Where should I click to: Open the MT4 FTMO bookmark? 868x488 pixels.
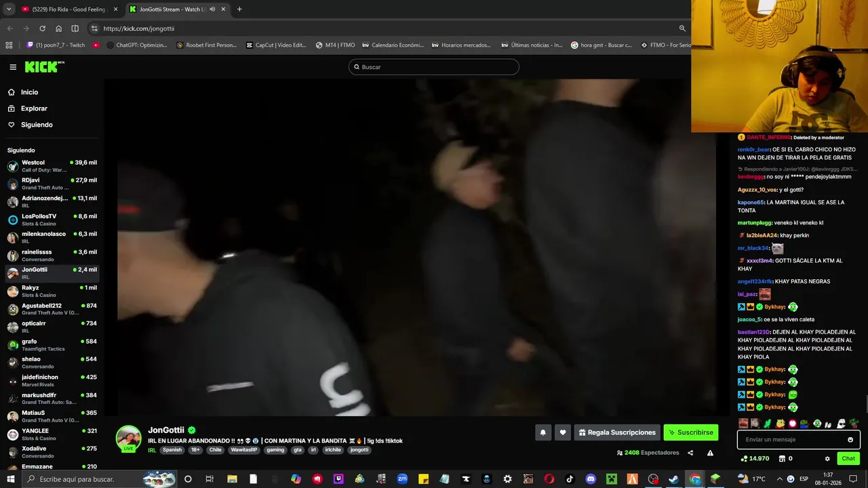(335, 45)
